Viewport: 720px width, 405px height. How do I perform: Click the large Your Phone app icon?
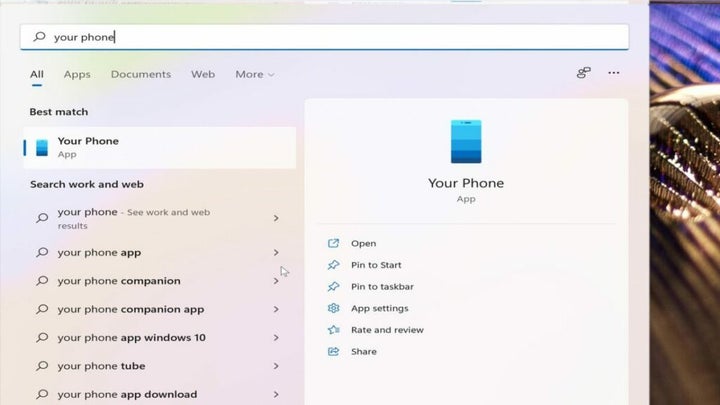[465, 141]
